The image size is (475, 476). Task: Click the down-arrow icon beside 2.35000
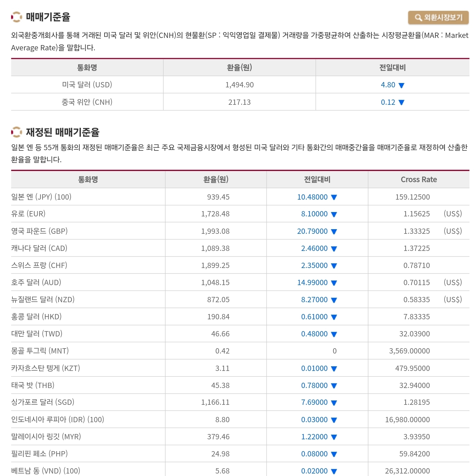334,266
